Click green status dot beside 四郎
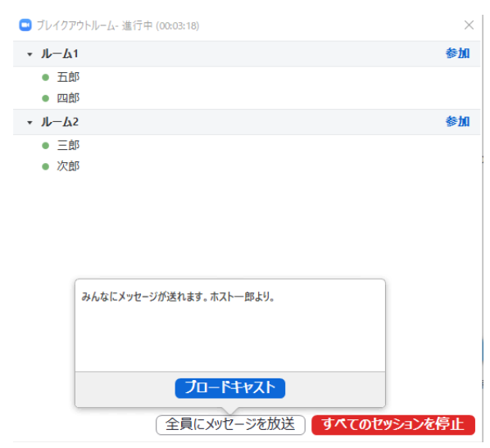 coord(46,98)
